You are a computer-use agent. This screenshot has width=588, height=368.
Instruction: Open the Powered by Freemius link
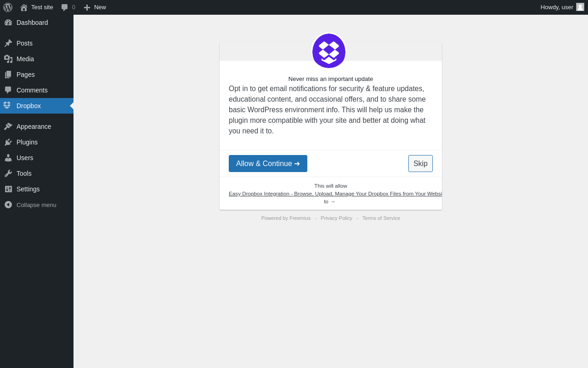point(286,218)
